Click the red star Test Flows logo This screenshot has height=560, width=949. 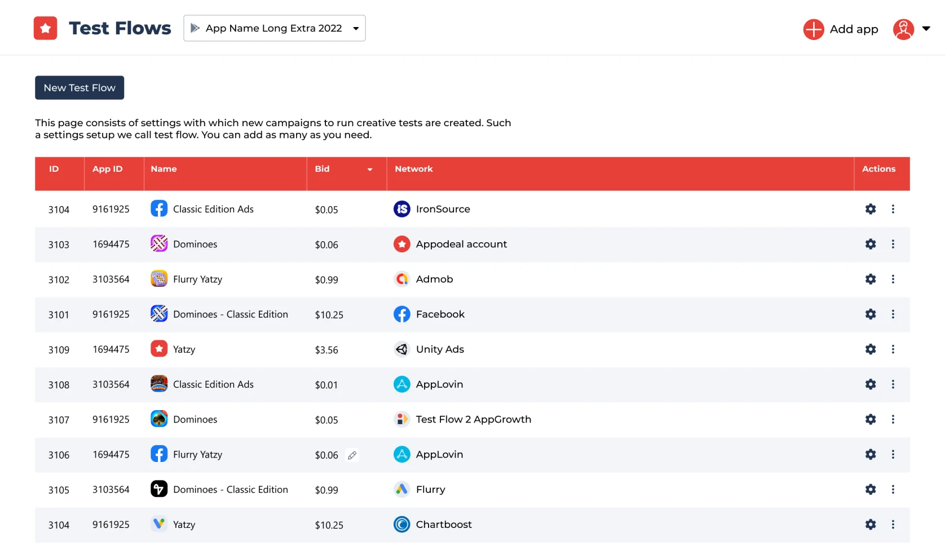click(x=45, y=28)
